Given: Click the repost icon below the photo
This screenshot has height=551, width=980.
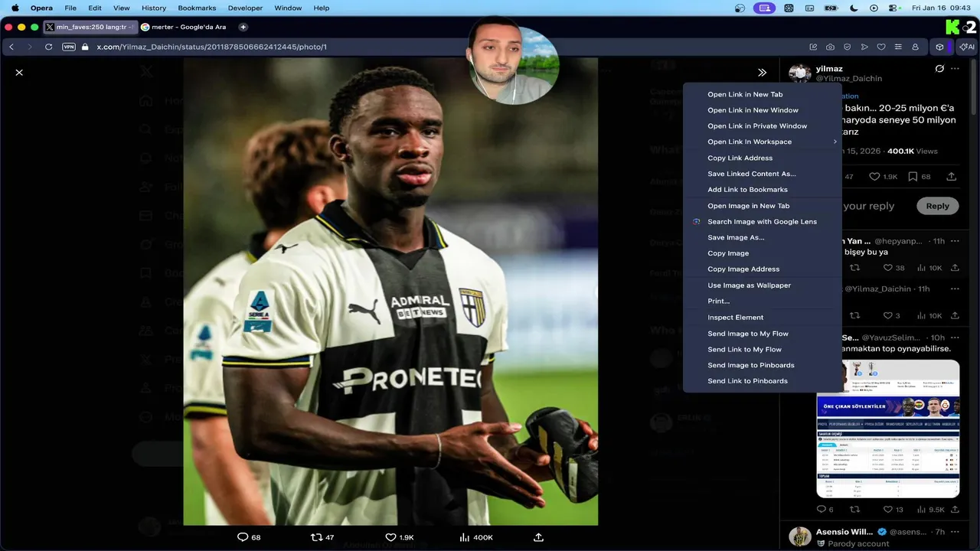Looking at the screenshot, I should (316, 537).
